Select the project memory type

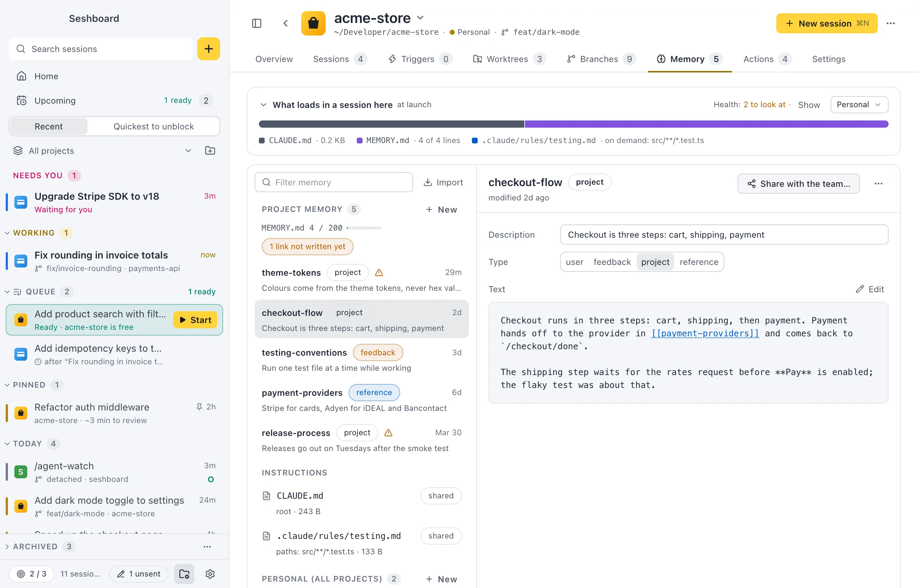click(655, 262)
